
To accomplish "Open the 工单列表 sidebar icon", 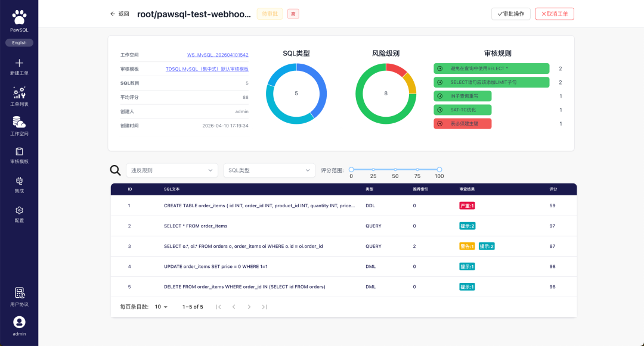I will point(19,93).
